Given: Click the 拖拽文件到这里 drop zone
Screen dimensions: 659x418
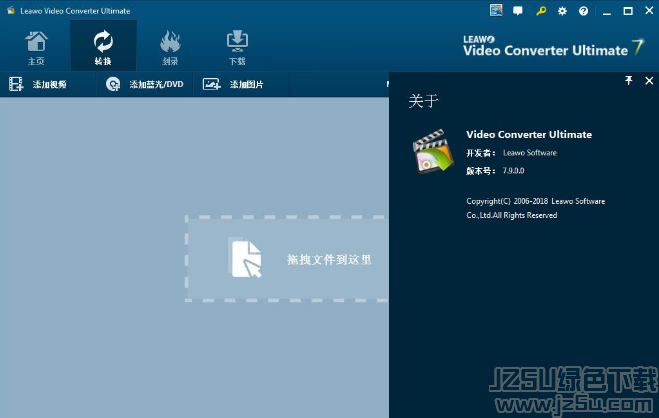Looking at the screenshot, I should pos(287,258).
